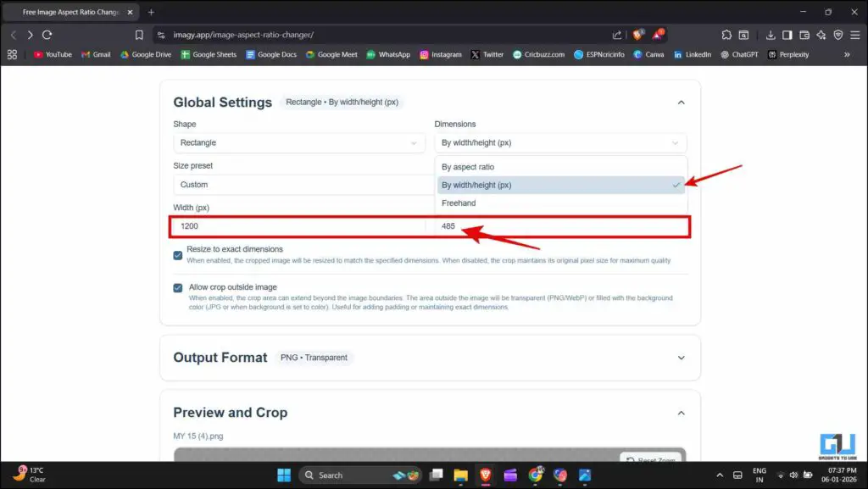Open the Brave Shields icon
868x489 pixels.
838,35
